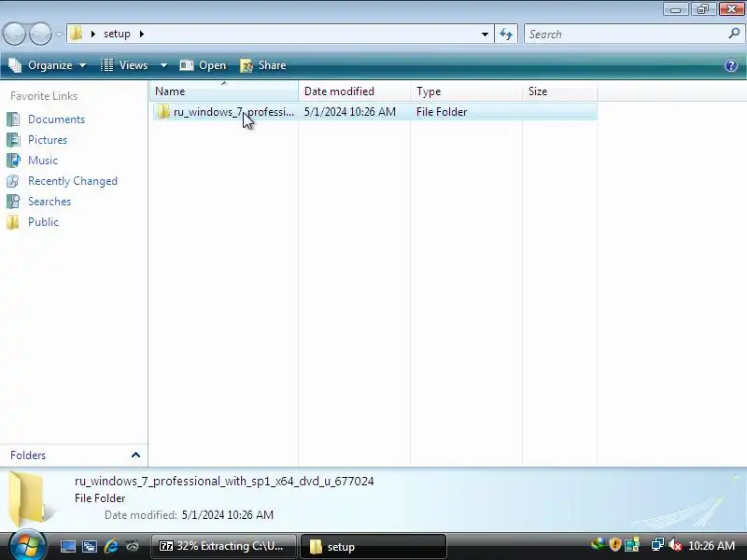Click Show Desktop quick launch icon
This screenshot has height=560, width=747.
coord(67,546)
